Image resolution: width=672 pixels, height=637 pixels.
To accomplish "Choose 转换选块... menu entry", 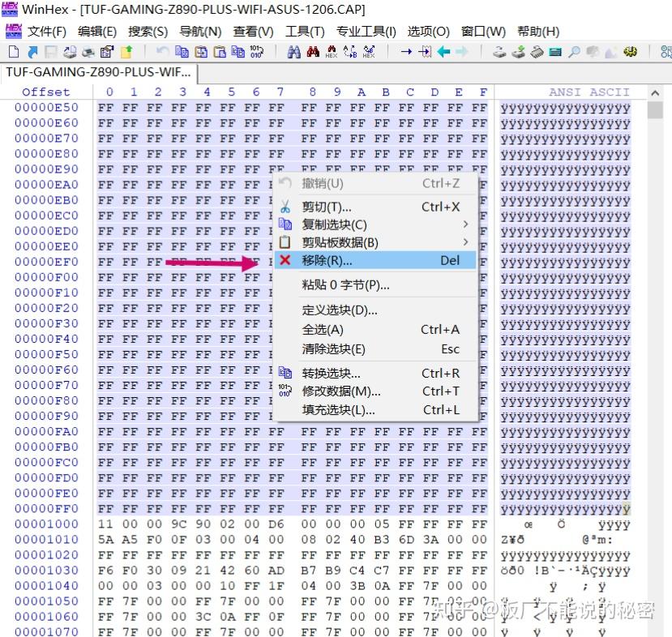I will 376,373.
